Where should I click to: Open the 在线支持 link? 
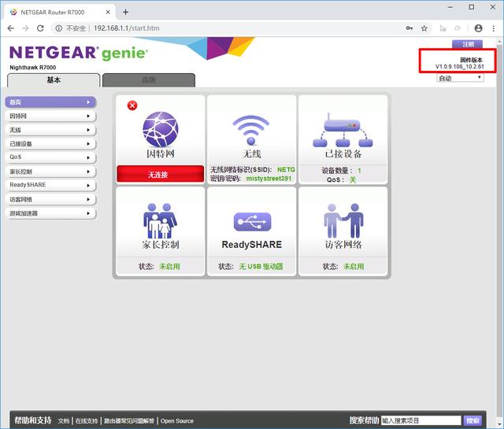tap(87, 420)
